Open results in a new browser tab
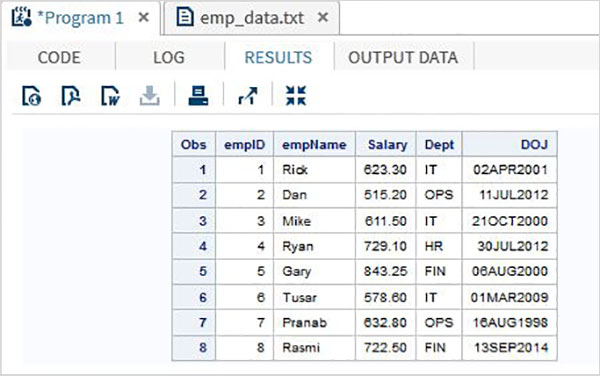This screenshot has width=600, height=376. pyautogui.click(x=248, y=96)
